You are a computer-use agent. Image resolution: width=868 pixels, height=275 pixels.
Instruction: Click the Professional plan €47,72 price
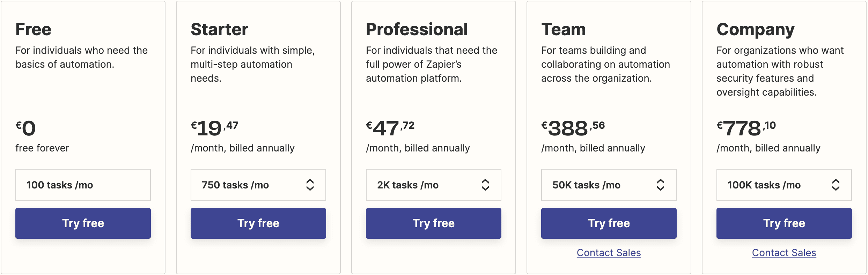click(x=390, y=128)
